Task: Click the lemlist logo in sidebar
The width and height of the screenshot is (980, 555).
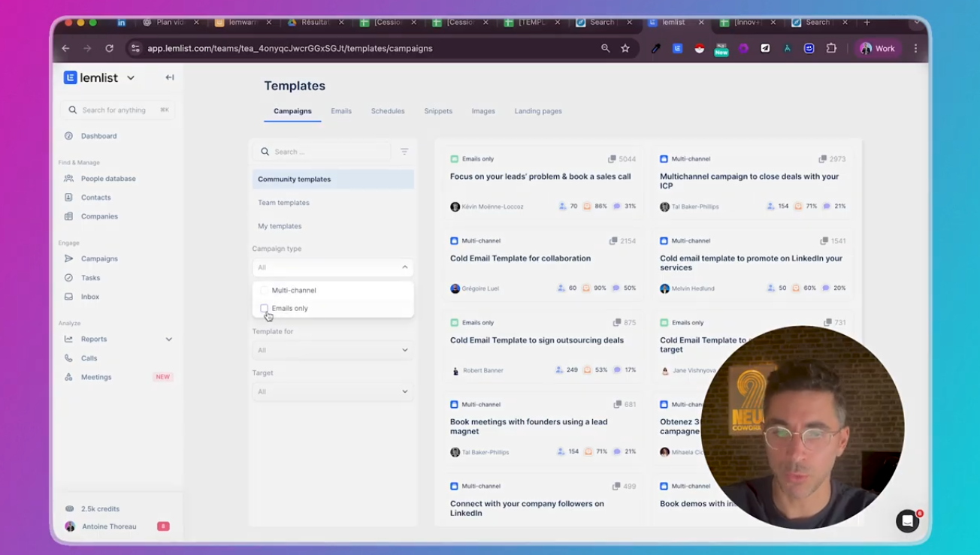Action: (92, 77)
